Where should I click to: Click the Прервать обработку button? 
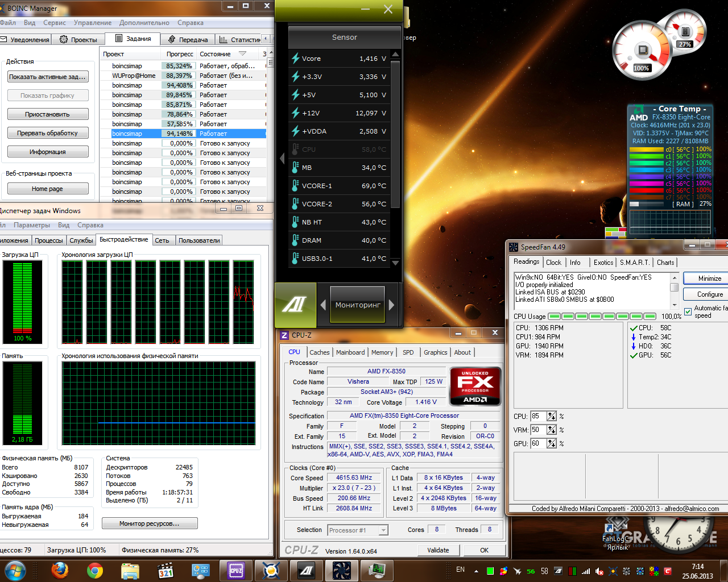[x=48, y=133]
